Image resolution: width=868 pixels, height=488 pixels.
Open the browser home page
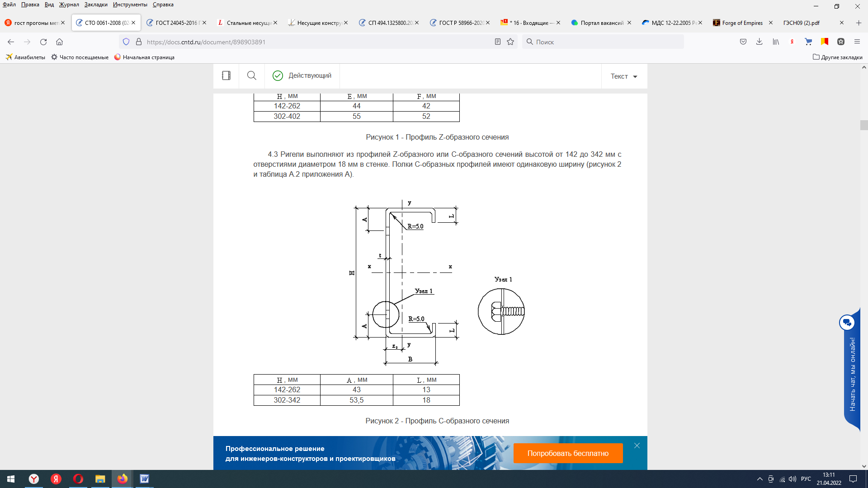coord(59,42)
